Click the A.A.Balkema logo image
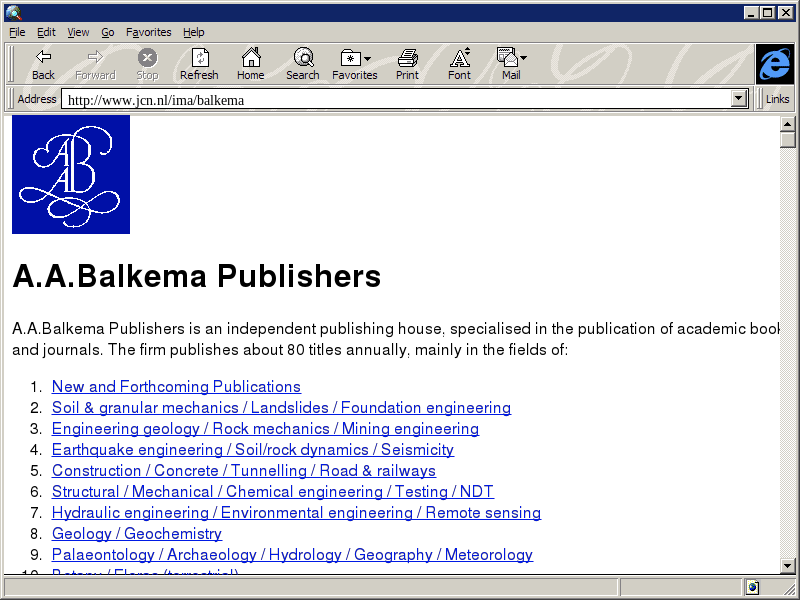Image resolution: width=800 pixels, height=600 pixels. [71, 174]
